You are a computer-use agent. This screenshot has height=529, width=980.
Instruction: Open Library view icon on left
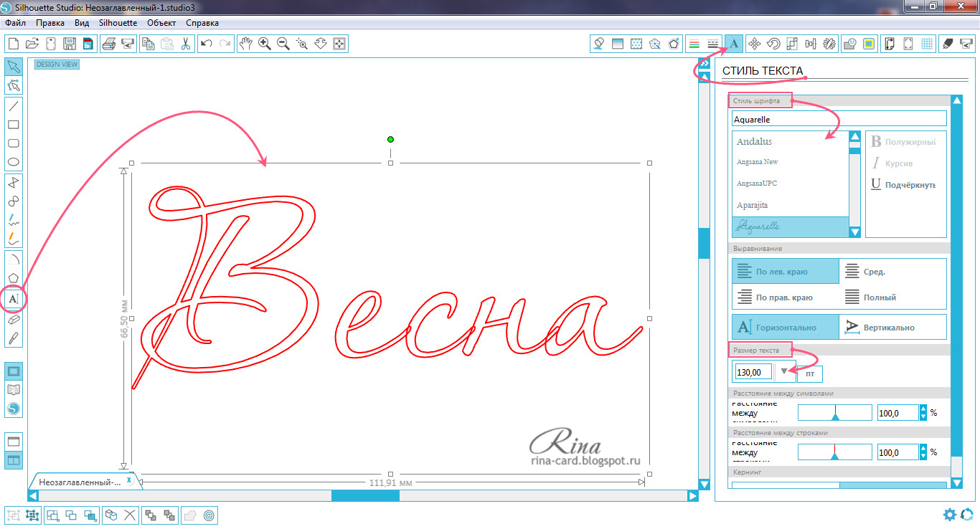[x=14, y=390]
